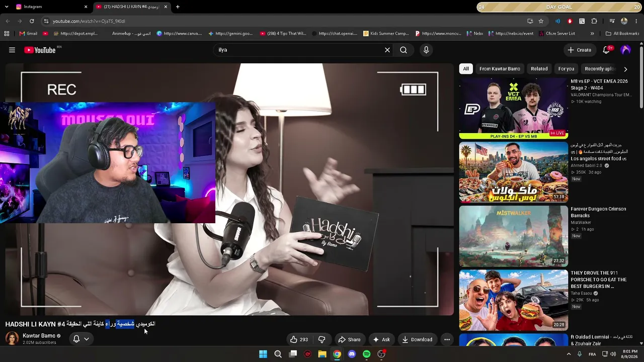This screenshot has height=362, width=644.
Task: Open the Farever Dungeon Crimson Barracks thumbnail
Action: 513,236
